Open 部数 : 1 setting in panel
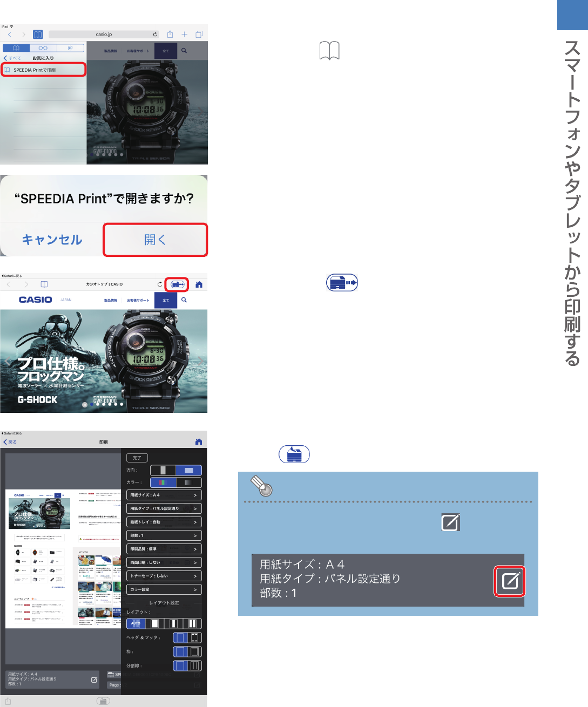The width and height of the screenshot is (588, 707). tap(164, 535)
